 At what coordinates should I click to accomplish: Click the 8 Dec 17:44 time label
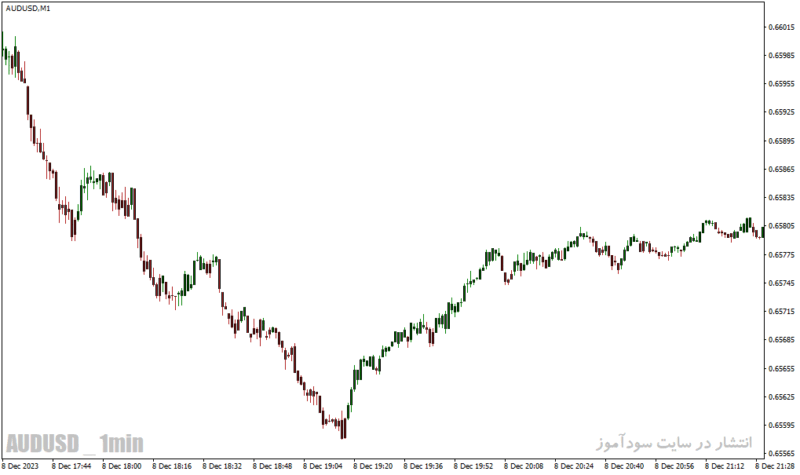[71, 466]
